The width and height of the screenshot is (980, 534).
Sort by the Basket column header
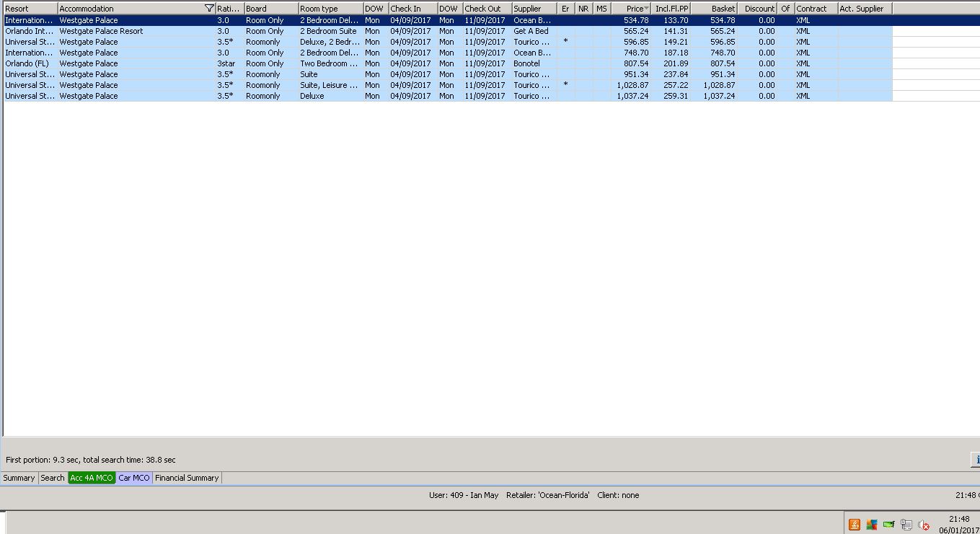714,9
